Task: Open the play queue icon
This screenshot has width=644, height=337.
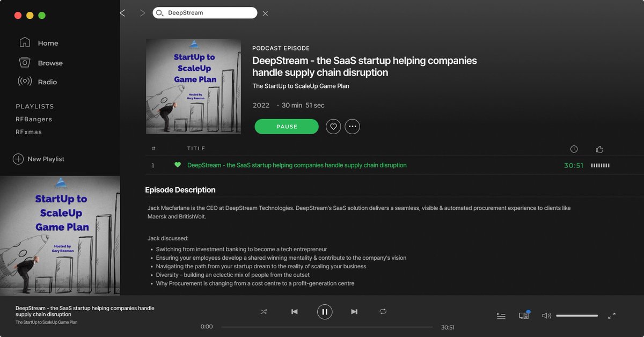Action: 501,316
